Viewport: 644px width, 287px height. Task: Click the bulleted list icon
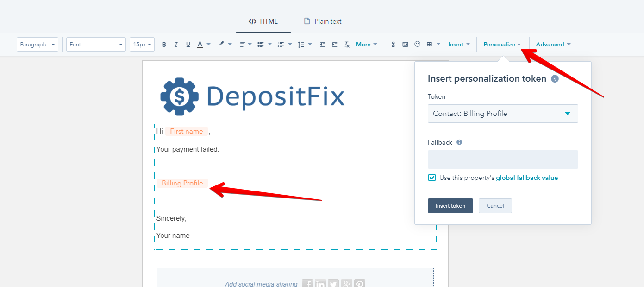pyautogui.click(x=260, y=45)
